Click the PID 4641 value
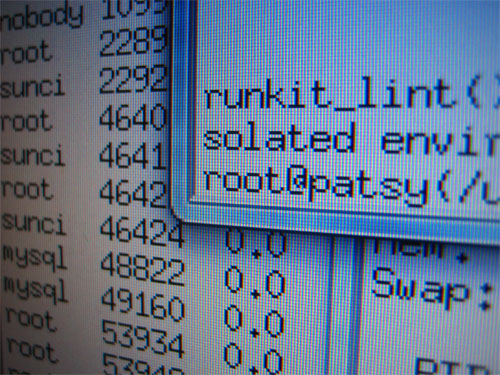 (133, 156)
